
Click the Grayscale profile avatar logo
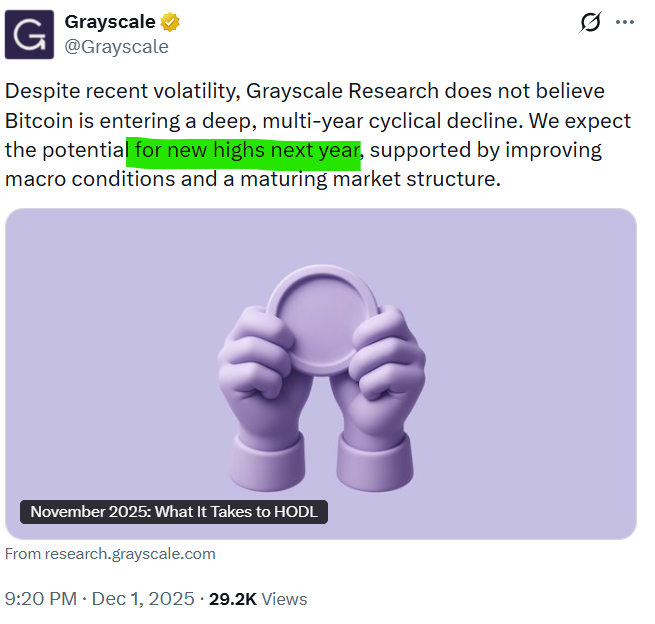click(x=30, y=34)
